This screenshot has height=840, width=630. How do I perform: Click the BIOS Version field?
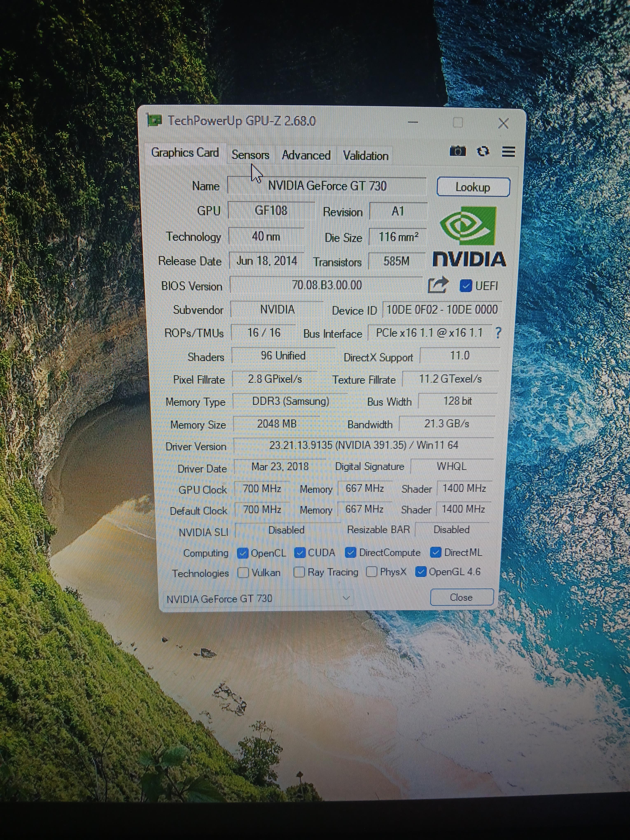(x=327, y=285)
